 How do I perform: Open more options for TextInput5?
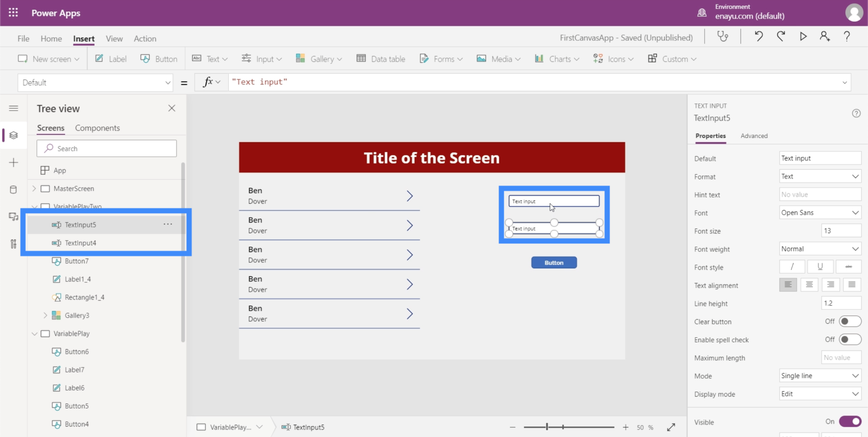click(168, 224)
